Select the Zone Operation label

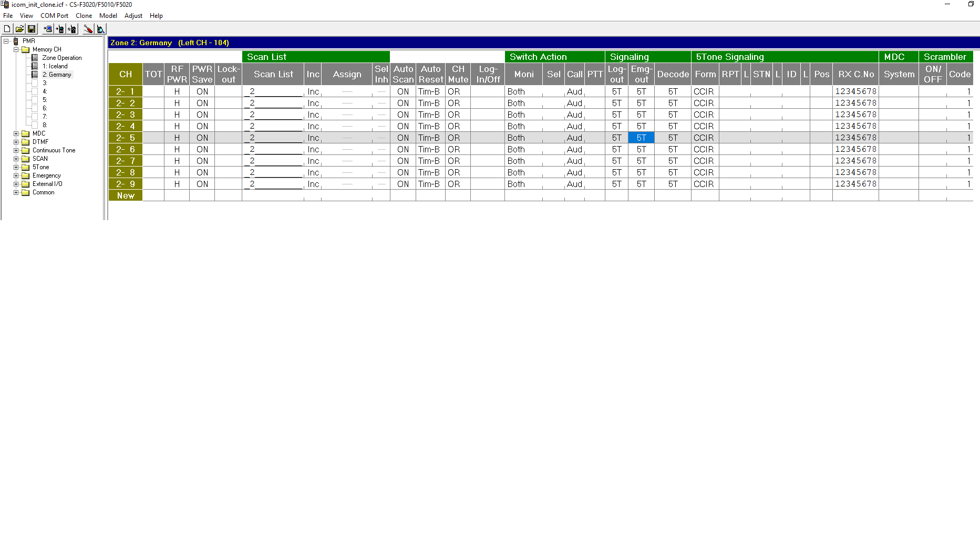(x=62, y=58)
